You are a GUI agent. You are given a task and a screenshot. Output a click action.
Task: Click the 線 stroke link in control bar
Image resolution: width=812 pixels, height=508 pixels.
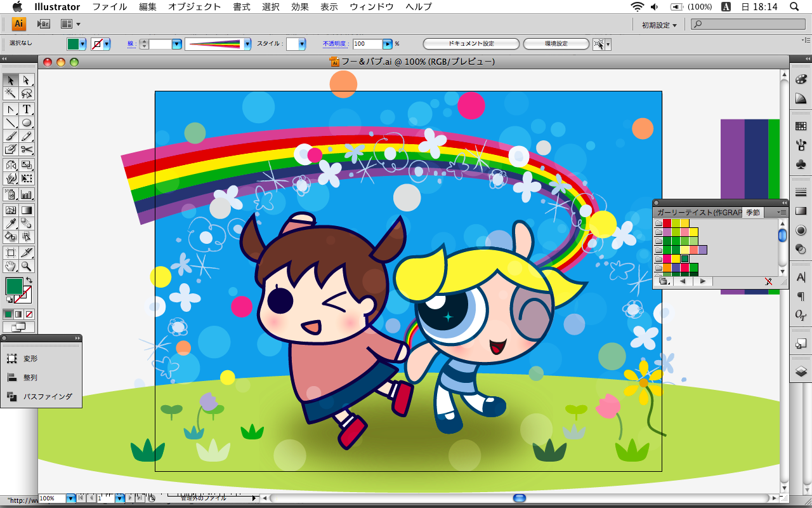[x=131, y=44]
